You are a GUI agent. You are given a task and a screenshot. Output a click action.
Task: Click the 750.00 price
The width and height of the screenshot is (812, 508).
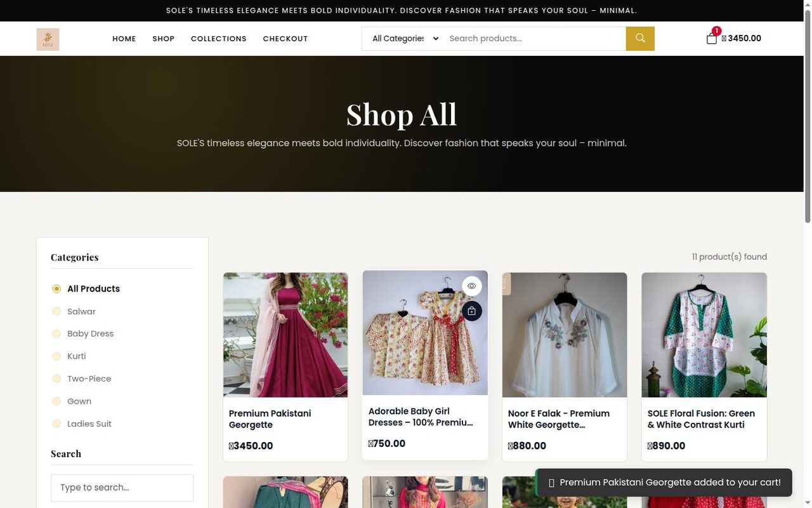click(387, 444)
